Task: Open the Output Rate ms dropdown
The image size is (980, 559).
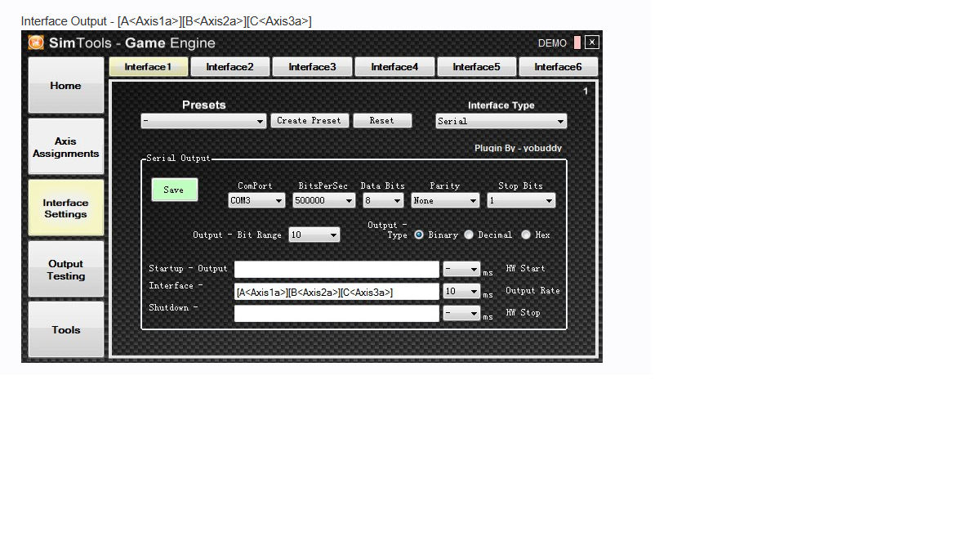Action: [x=461, y=291]
